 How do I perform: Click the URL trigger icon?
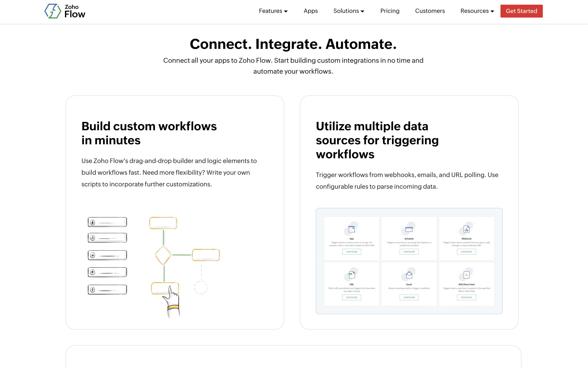[352, 275]
